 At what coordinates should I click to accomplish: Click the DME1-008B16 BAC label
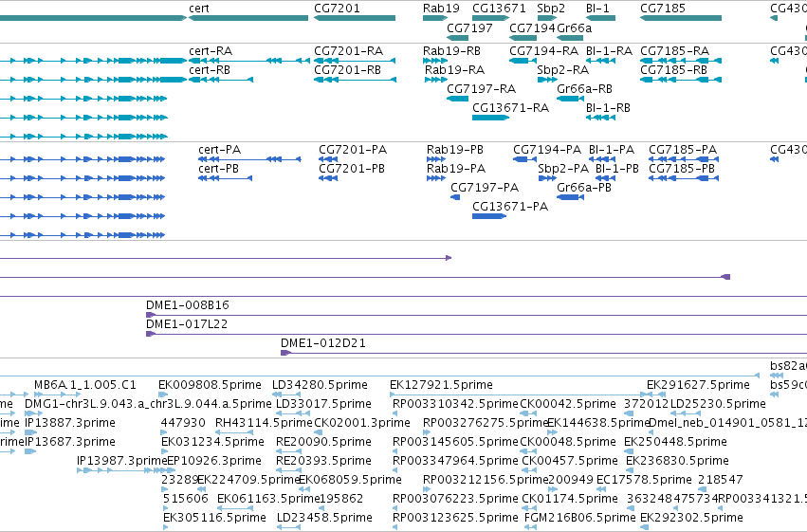tap(188, 305)
